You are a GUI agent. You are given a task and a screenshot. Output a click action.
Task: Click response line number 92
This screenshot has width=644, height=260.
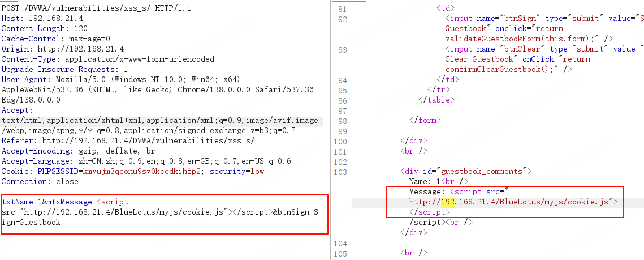click(x=342, y=19)
